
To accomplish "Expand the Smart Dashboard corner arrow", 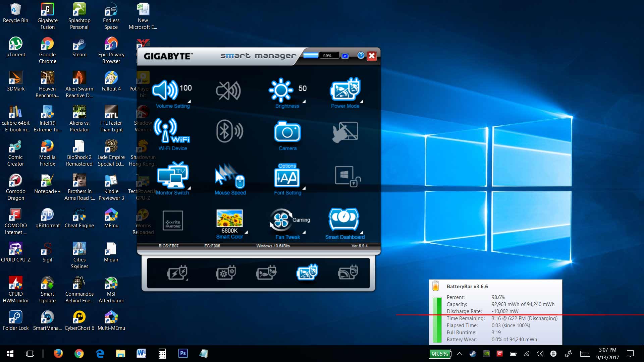I will (x=362, y=232).
